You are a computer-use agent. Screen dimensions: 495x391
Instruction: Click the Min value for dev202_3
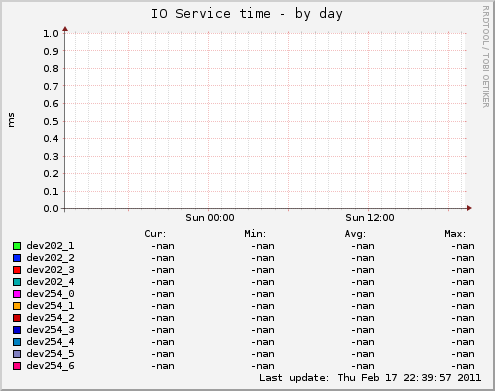263,270
